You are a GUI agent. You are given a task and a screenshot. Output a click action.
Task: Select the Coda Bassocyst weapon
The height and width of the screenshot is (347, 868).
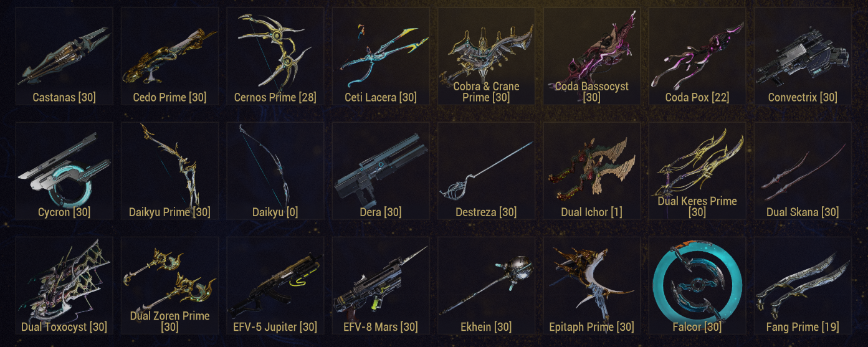(592, 56)
